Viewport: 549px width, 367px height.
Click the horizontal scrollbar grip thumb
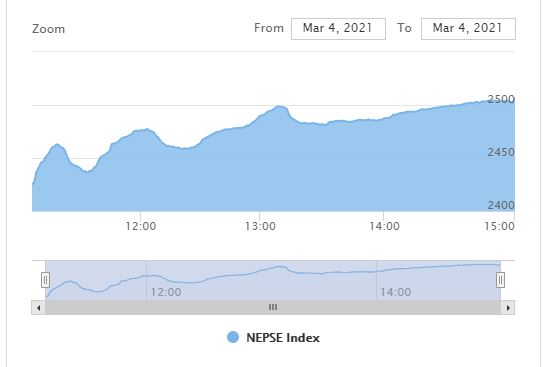coord(273,308)
